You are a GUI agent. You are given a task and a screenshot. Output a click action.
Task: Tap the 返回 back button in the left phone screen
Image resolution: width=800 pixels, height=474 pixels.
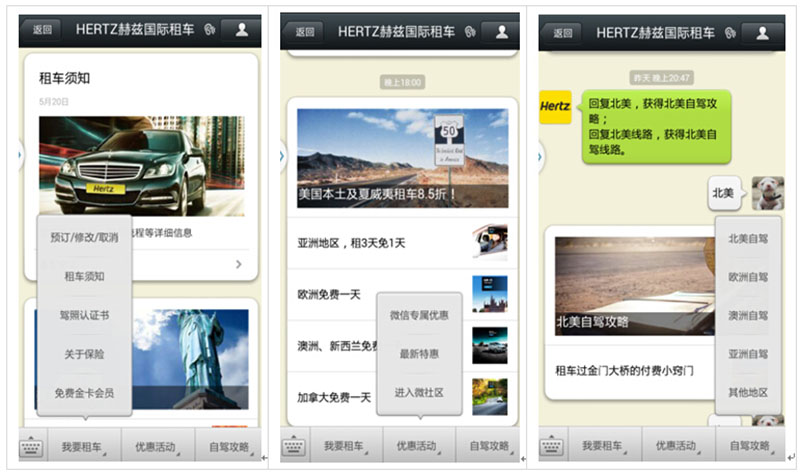point(42,30)
